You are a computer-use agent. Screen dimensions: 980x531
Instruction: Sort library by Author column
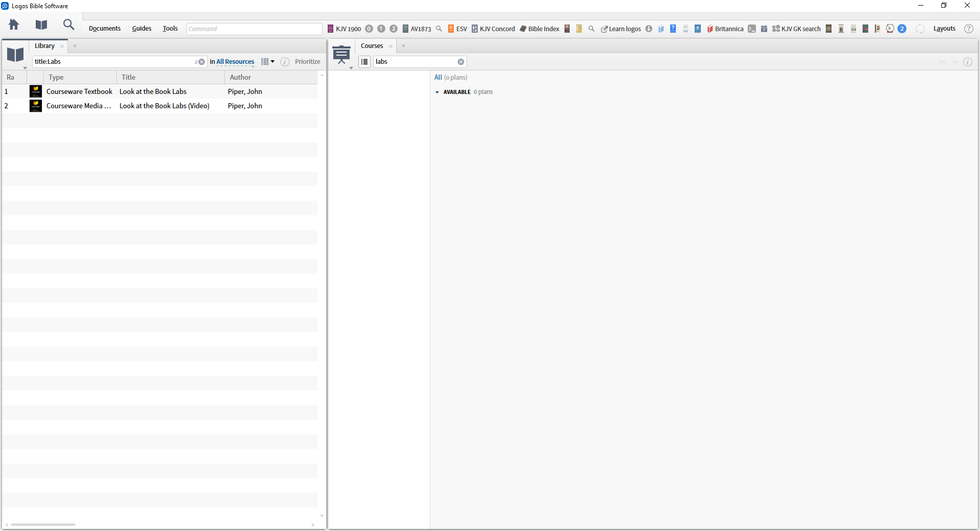(271, 77)
